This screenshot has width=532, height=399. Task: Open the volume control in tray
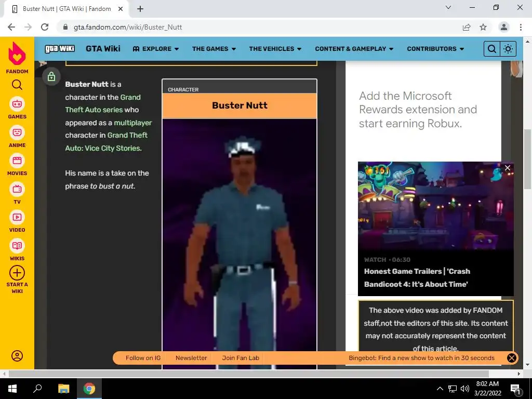pos(465,389)
